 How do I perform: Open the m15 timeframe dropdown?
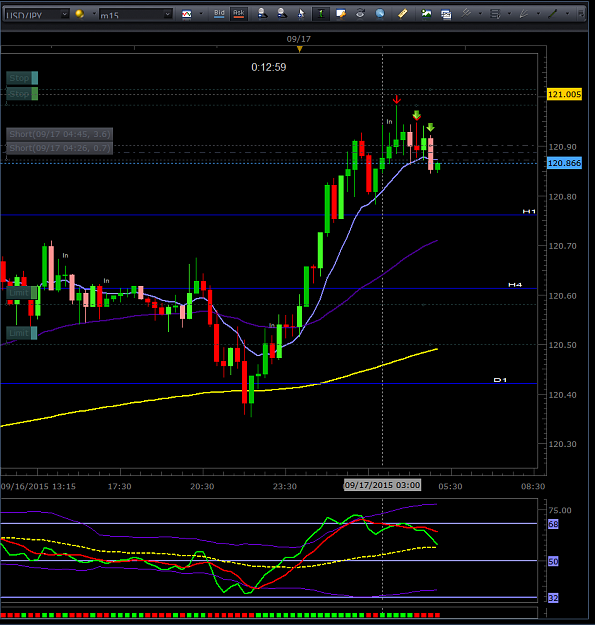[168, 14]
